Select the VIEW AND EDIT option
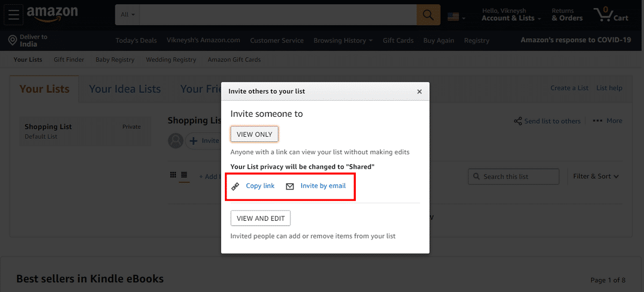Screen dimensions: 644x292 261,219
